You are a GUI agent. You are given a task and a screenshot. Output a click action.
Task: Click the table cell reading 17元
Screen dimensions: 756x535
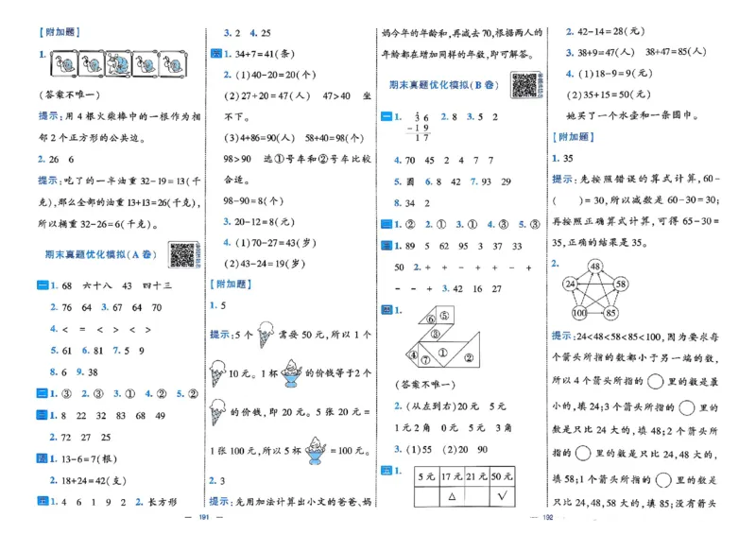tap(453, 477)
